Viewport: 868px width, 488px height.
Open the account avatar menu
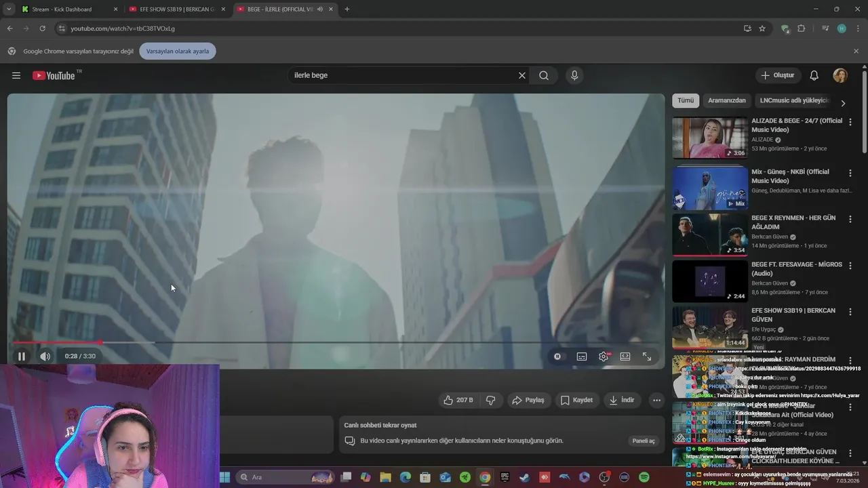[840, 75]
